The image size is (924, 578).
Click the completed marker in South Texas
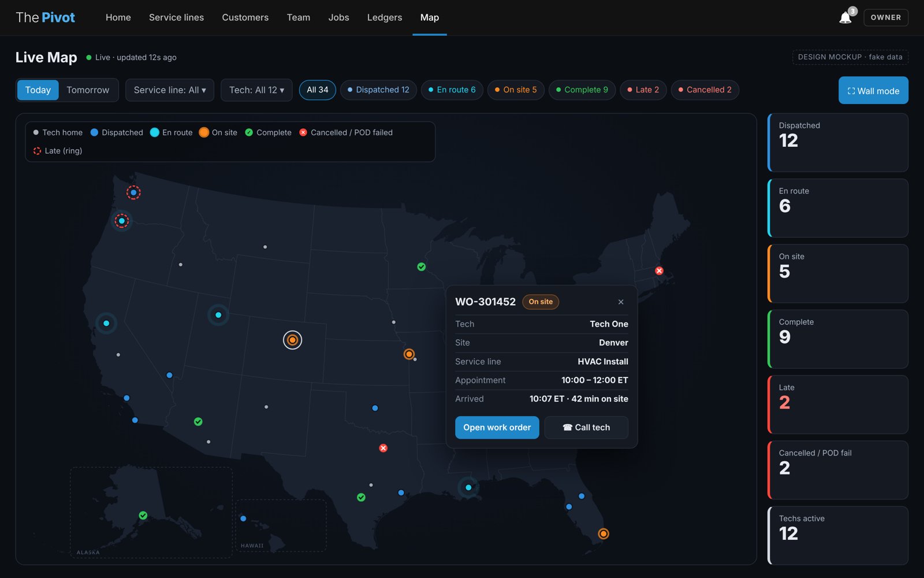(361, 497)
